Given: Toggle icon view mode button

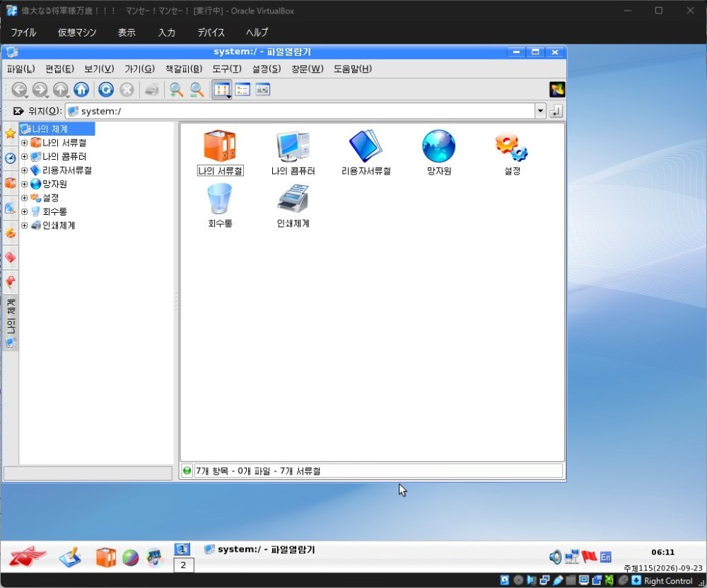Looking at the screenshot, I should pyautogui.click(x=222, y=90).
